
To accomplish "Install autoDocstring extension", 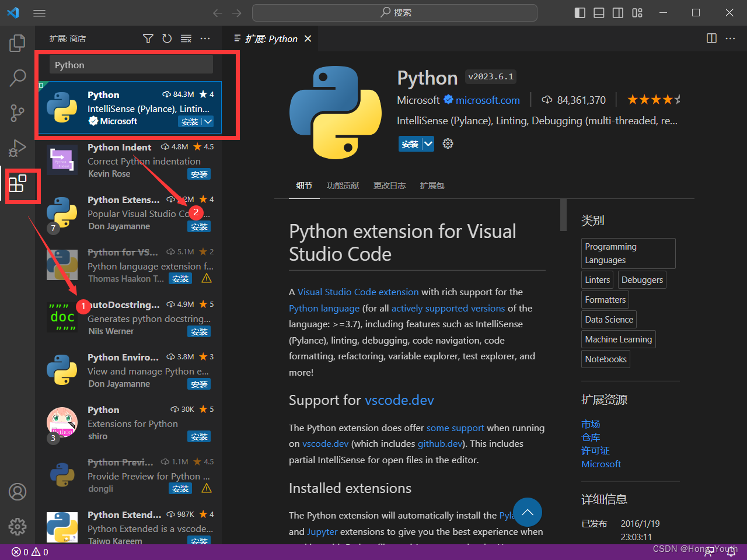I will [x=199, y=331].
